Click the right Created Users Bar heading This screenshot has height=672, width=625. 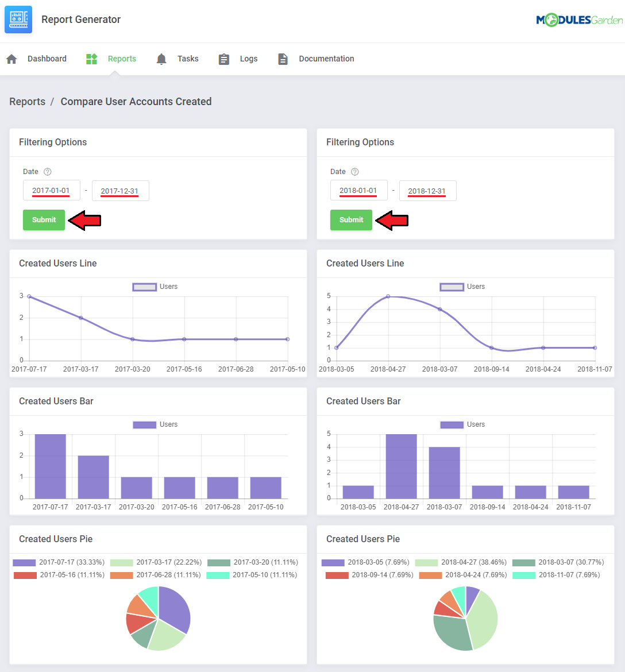pos(364,401)
